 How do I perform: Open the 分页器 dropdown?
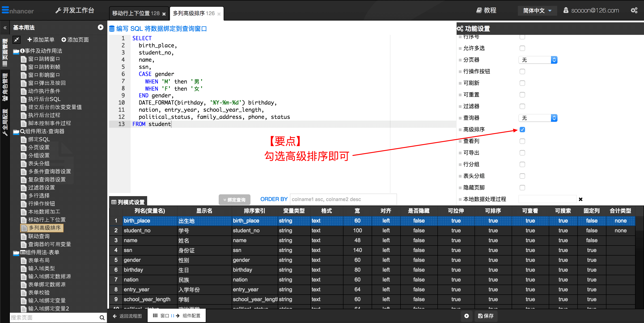pos(538,60)
